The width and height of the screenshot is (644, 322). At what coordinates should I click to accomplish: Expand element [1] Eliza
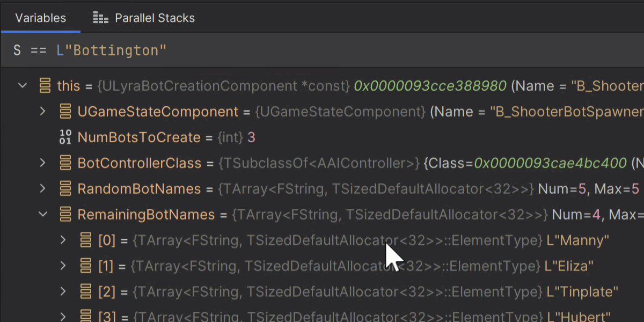[63, 266]
